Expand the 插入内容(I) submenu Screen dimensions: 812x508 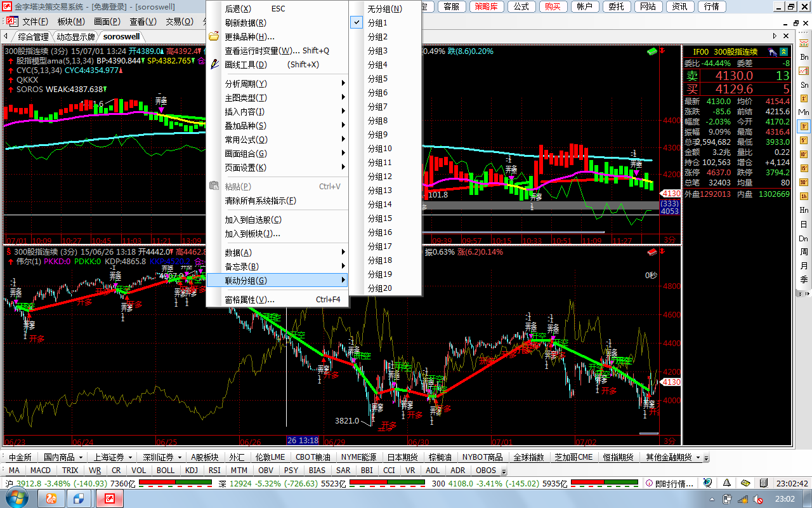click(x=277, y=112)
